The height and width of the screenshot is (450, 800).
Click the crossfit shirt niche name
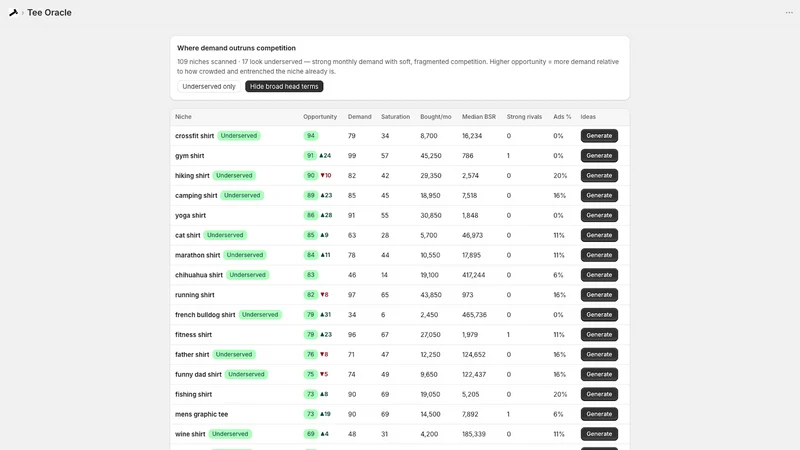click(x=194, y=136)
